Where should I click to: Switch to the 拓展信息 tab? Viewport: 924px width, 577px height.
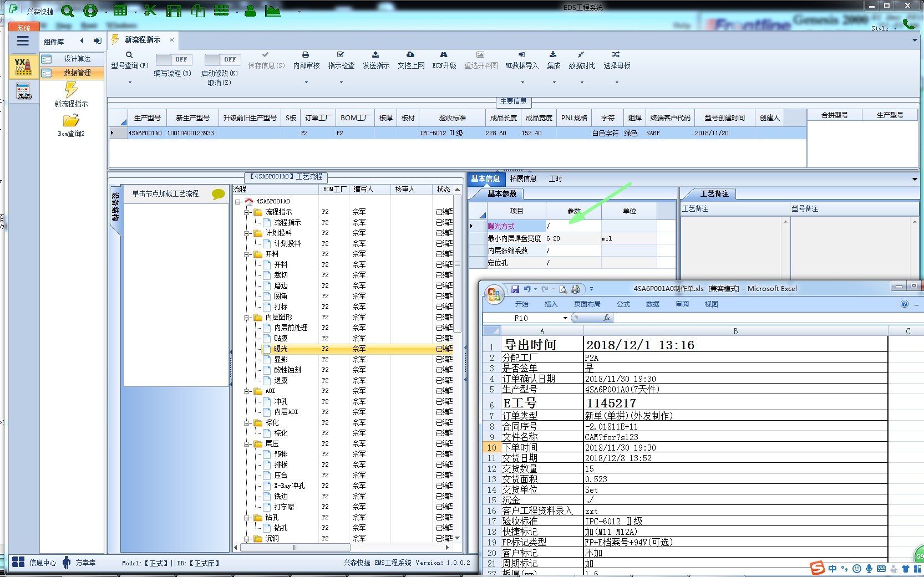(x=523, y=178)
